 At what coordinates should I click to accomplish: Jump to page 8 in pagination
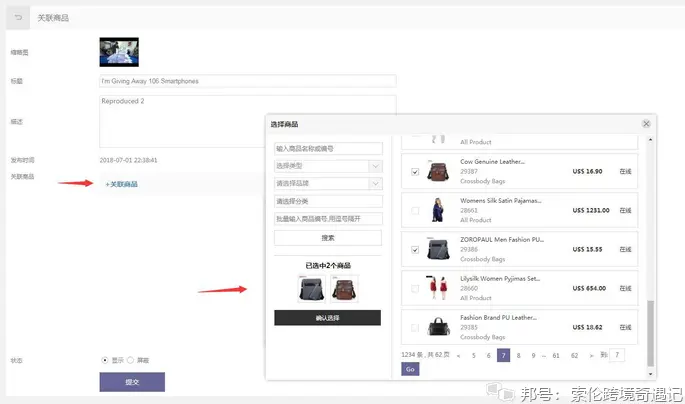point(519,355)
